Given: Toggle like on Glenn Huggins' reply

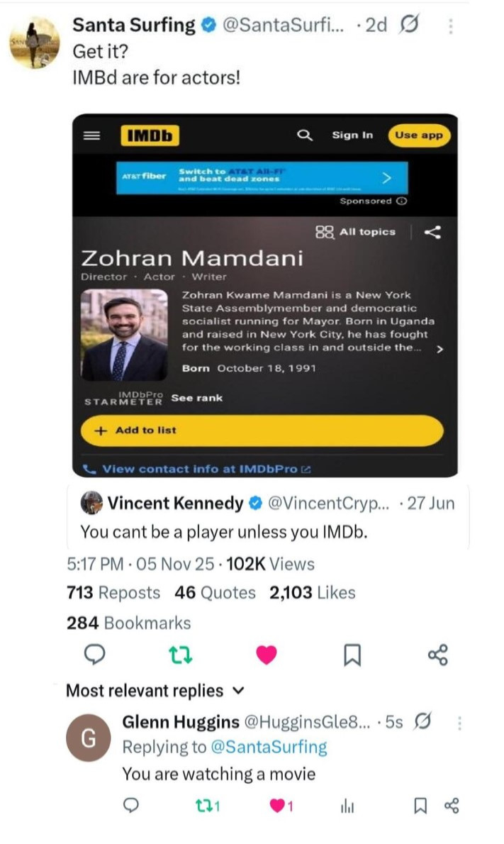Looking at the screenshot, I should 277,805.
